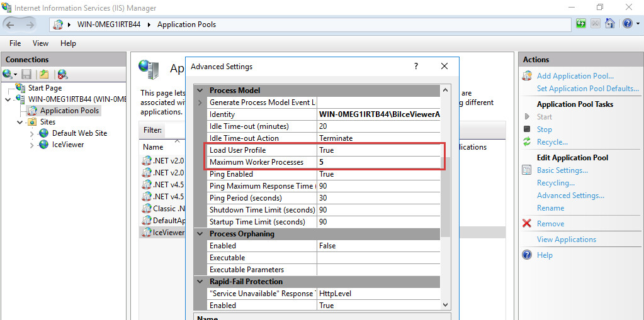Click Create New Connection globe icon
Screen dimensions: 644x320
[x=8, y=74]
